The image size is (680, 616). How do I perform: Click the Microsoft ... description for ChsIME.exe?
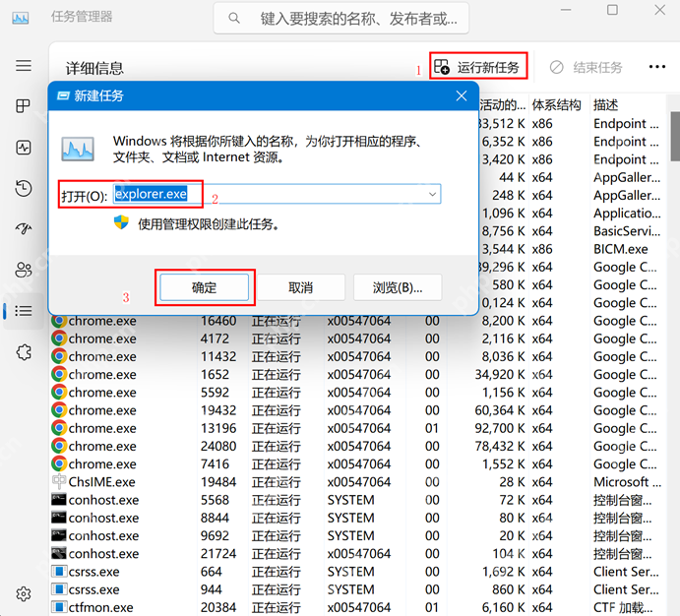click(627, 482)
